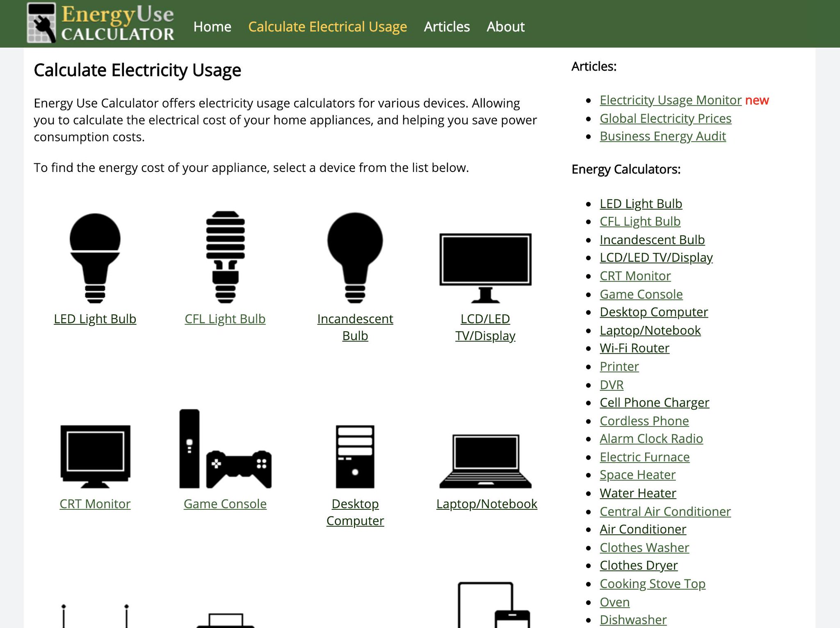Click the CFL spiral bulb icon
The height and width of the screenshot is (628, 840).
pyautogui.click(x=225, y=257)
